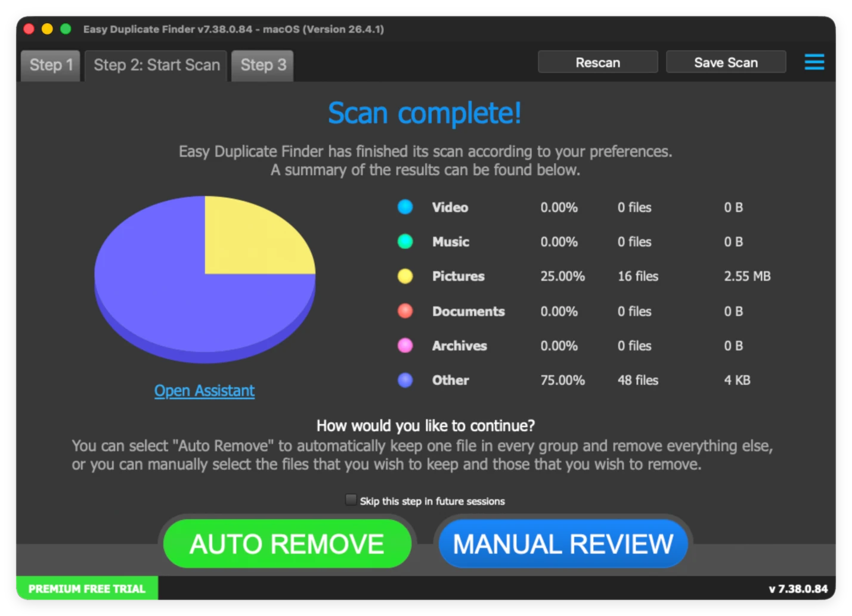Select the Archives category label
The height and width of the screenshot is (616, 852).
pos(459,346)
